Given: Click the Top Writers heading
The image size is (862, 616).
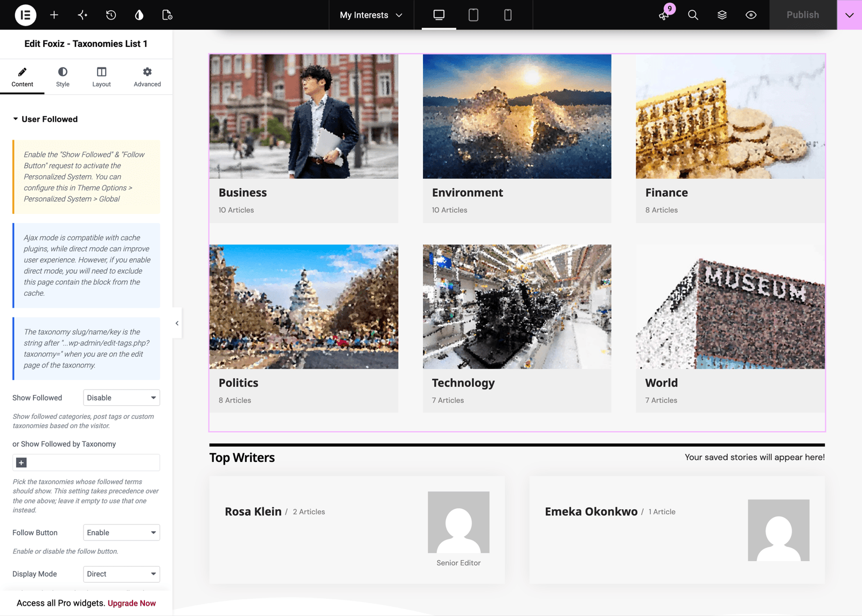Looking at the screenshot, I should (x=242, y=458).
